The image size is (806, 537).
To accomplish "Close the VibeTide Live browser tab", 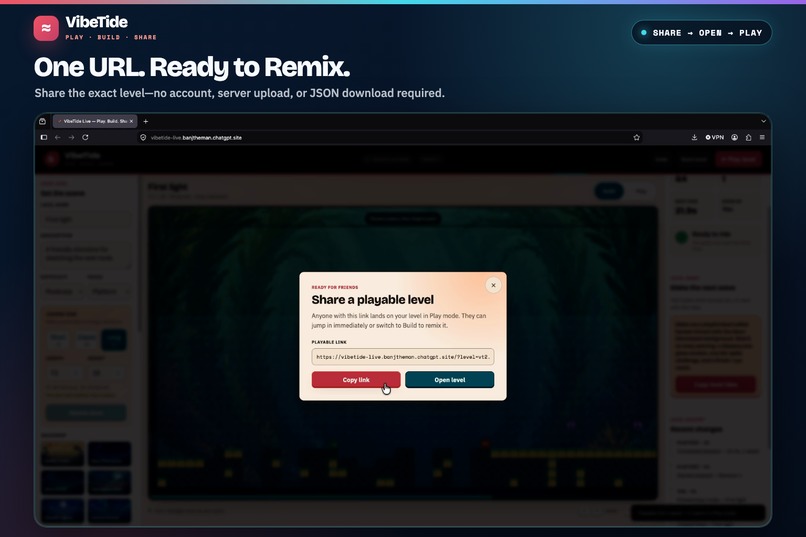I will (131, 121).
